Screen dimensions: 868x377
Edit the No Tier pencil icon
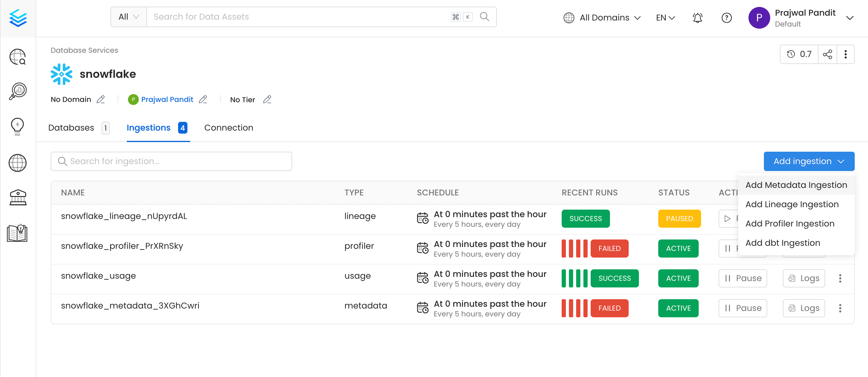click(267, 100)
